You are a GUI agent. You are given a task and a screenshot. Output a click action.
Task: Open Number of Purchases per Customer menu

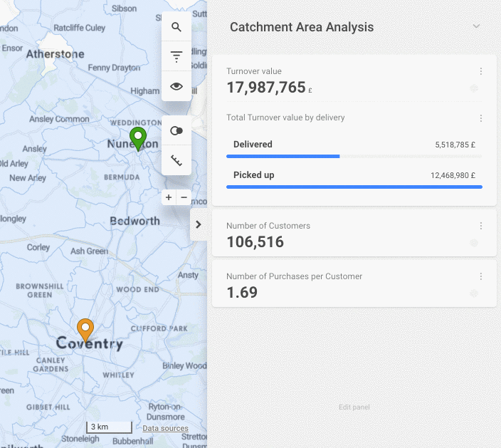pos(481,276)
